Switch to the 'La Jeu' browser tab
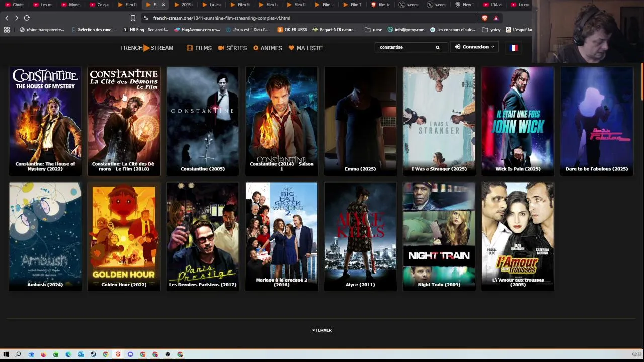644x362 pixels. click(212, 5)
